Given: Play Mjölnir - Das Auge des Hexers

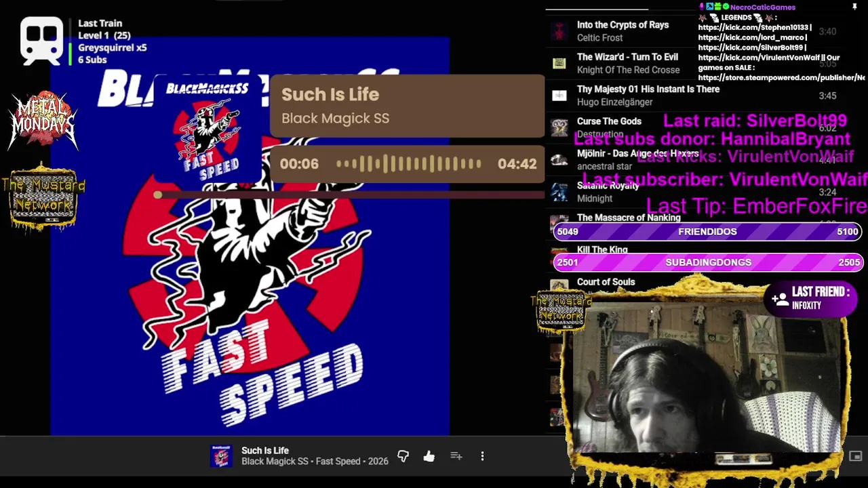Looking at the screenshot, I should tap(637, 153).
